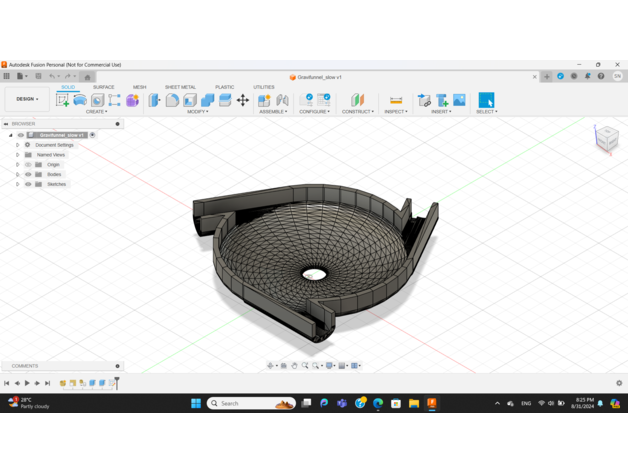Click the Measure tool in Inspect
Viewport: 628px width, 472px height.
coord(396,100)
